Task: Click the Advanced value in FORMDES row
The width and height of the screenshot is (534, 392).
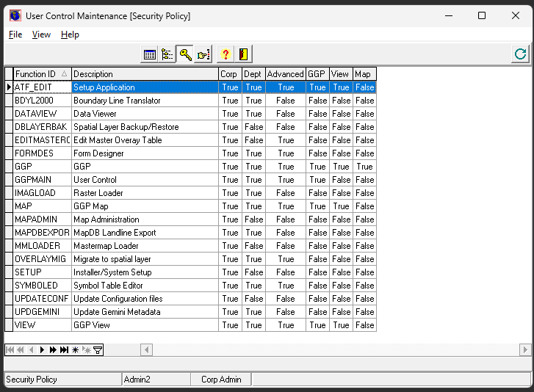Action: [286, 153]
